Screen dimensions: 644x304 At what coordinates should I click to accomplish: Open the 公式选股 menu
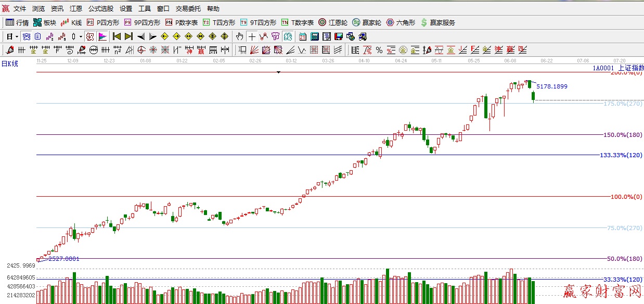click(100, 9)
